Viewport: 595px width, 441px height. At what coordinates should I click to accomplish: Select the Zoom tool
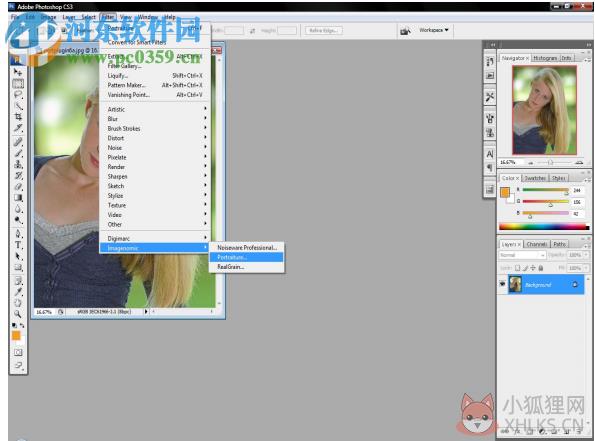tap(18, 314)
